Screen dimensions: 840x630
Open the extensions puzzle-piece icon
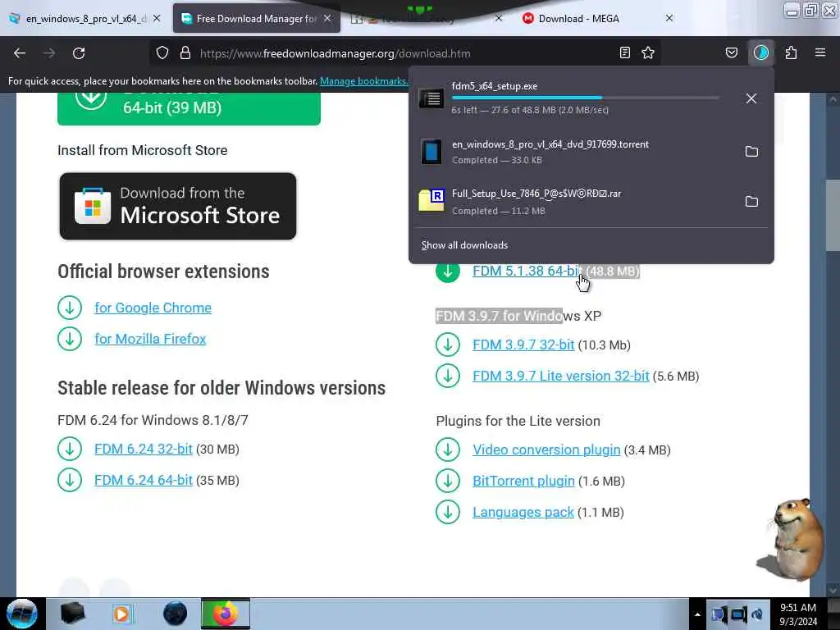(x=791, y=52)
